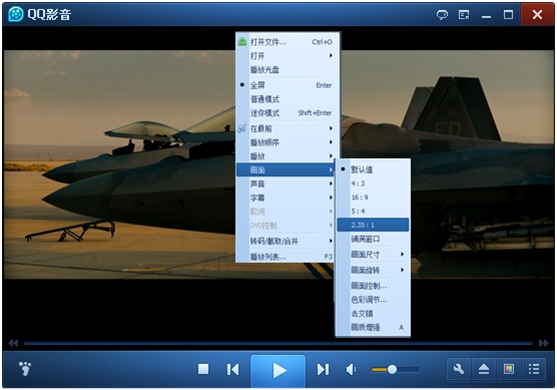Skip to next track icon
Image resolution: width=557 pixels, height=390 pixels.
coord(323,369)
